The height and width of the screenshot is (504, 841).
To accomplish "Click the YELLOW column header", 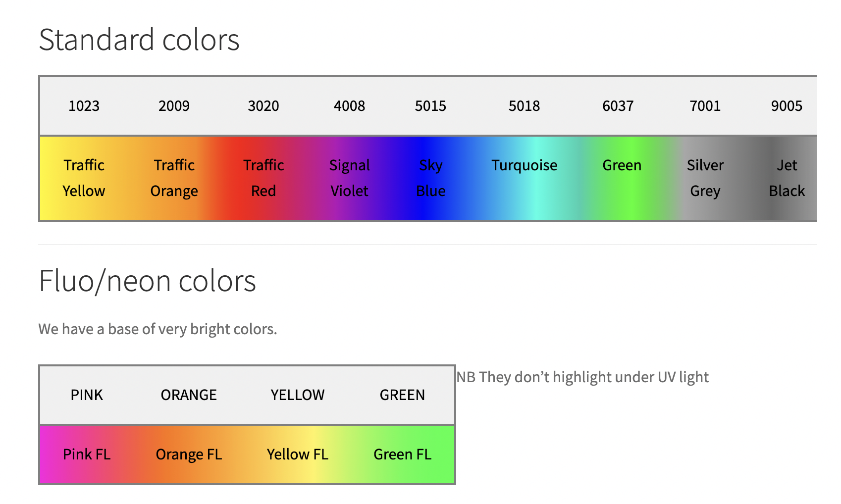I will click(x=297, y=395).
